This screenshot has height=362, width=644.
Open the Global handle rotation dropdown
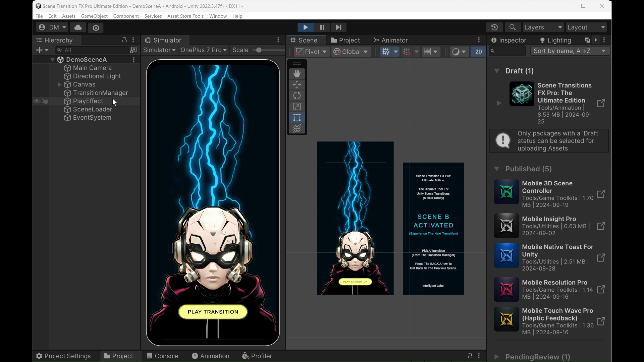point(351,52)
